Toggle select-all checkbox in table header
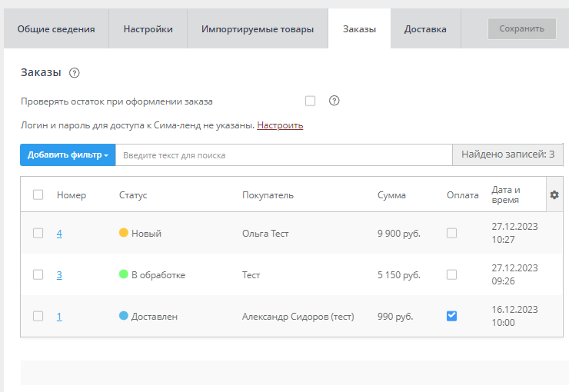This screenshot has width=569, height=392. [x=38, y=195]
